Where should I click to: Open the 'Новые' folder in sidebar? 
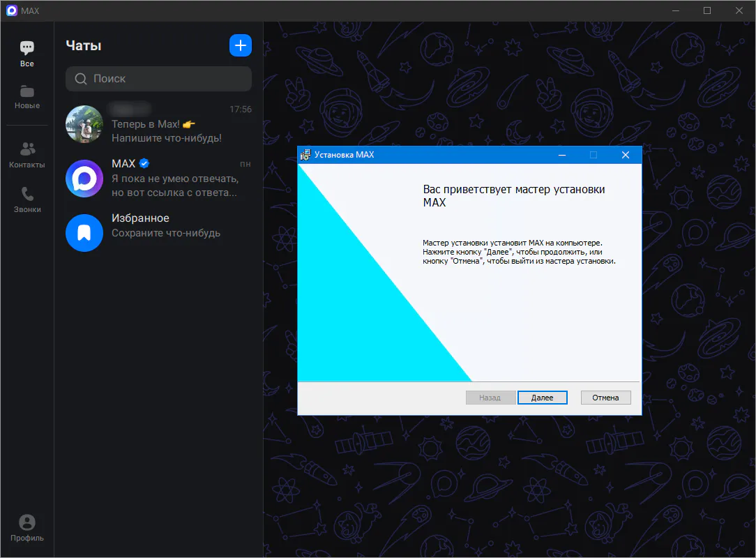tap(27, 96)
